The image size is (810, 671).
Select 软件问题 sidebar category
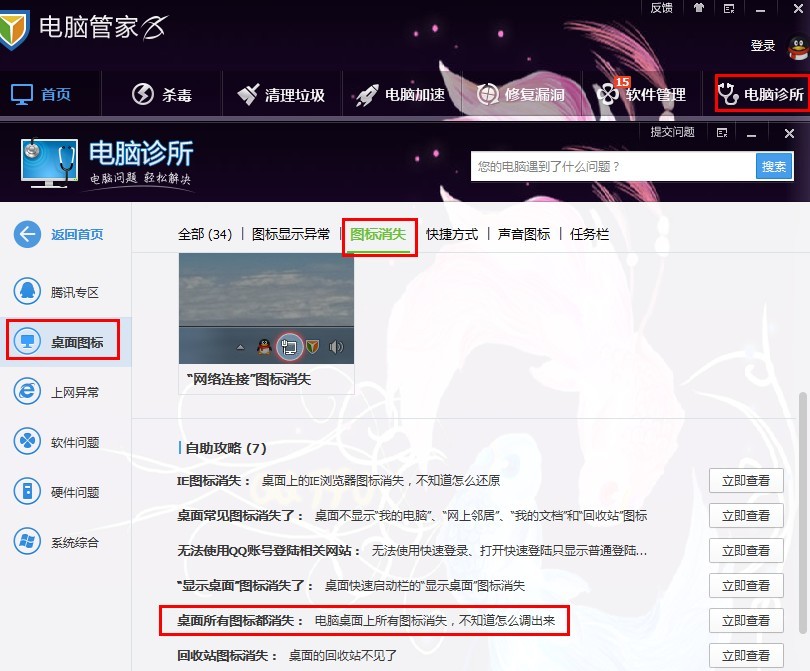56,442
